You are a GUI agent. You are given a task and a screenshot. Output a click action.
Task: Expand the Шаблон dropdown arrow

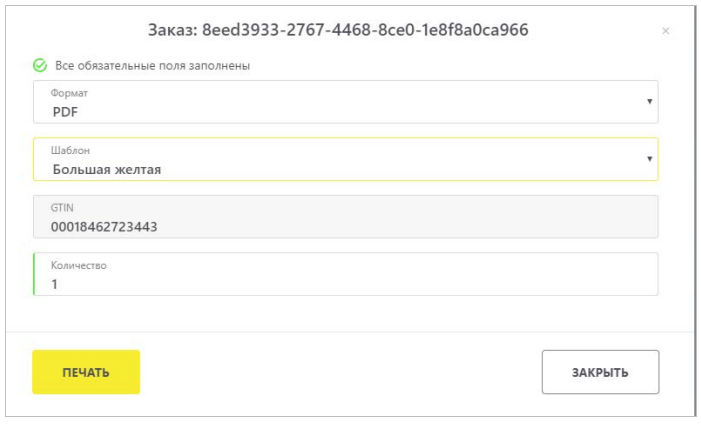click(x=650, y=159)
